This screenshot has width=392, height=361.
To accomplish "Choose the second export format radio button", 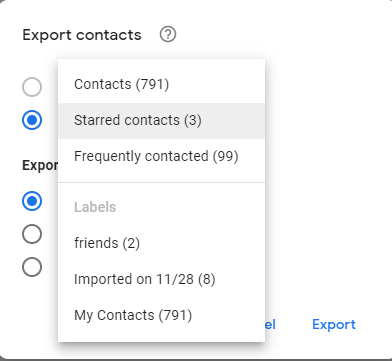I will [32, 234].
